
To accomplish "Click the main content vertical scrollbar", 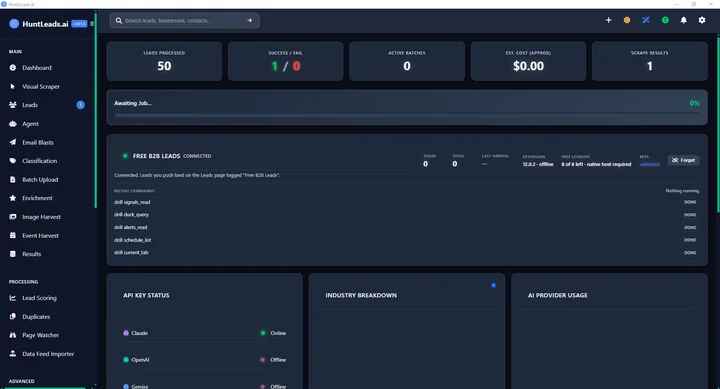I will point(718,124).
